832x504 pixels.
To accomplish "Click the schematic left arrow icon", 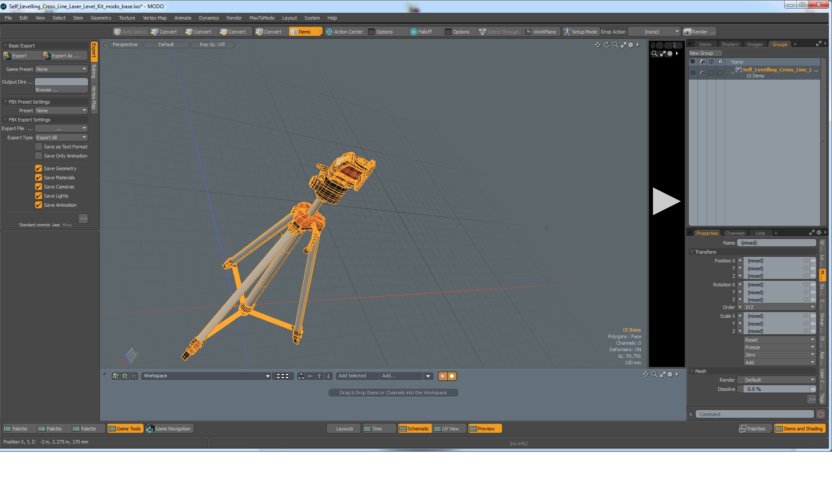I will (x=310, y=376).
